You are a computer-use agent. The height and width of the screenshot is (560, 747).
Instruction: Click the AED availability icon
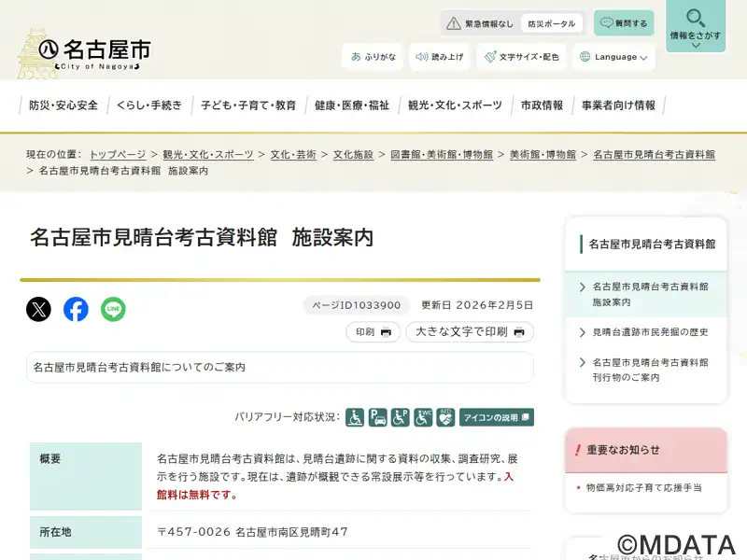click(x=445, y=417)
